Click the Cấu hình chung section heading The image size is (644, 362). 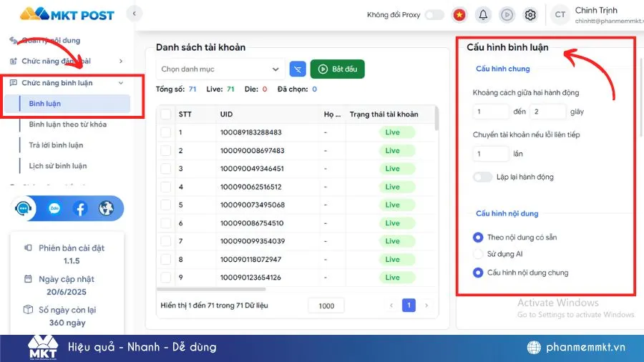(x=503, y=69)
